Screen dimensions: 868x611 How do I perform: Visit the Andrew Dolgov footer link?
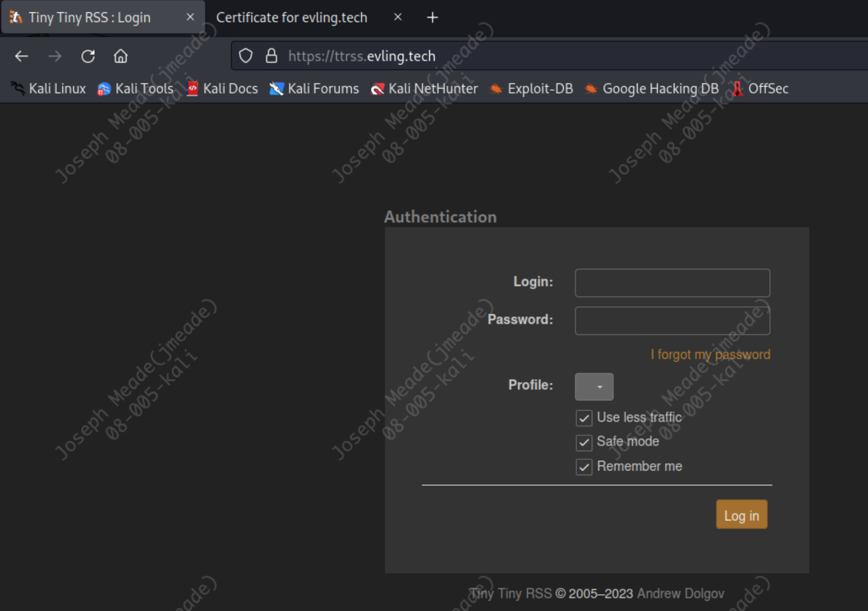point(680,594)
